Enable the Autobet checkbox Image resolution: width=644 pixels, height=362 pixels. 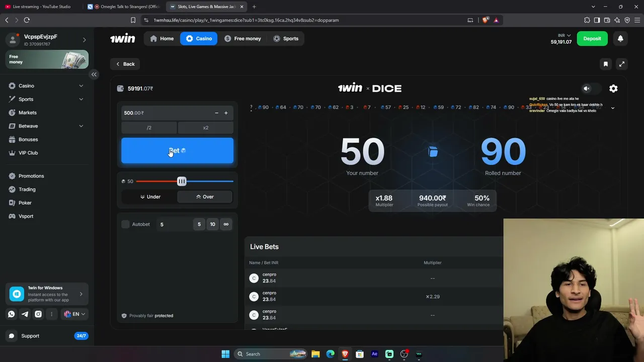(126, 224)
